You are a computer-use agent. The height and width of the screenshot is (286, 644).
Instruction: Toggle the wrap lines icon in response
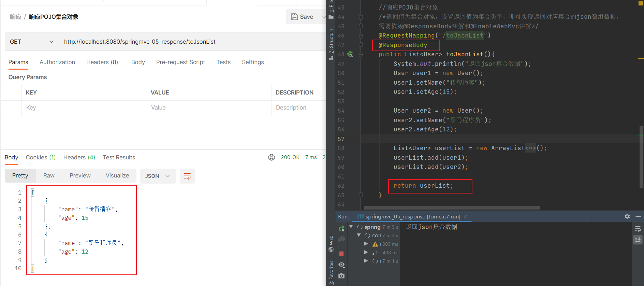tap(187, 176)
